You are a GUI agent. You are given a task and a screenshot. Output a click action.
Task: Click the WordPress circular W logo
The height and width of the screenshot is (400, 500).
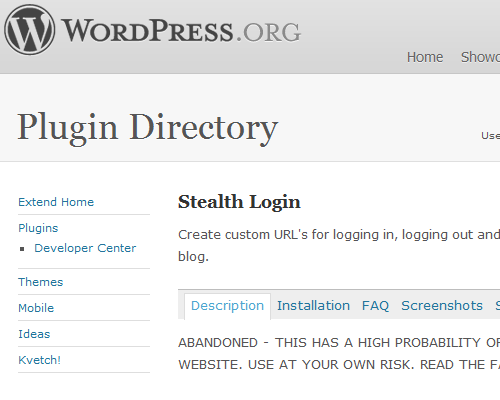coord(30,30)
